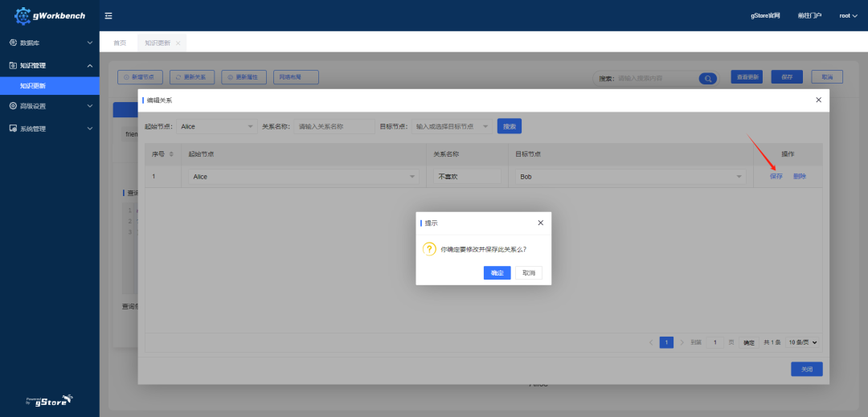868x417 pixels.
Task: Close the 编辑关系 dialog with X
Action: click(819, 100)
